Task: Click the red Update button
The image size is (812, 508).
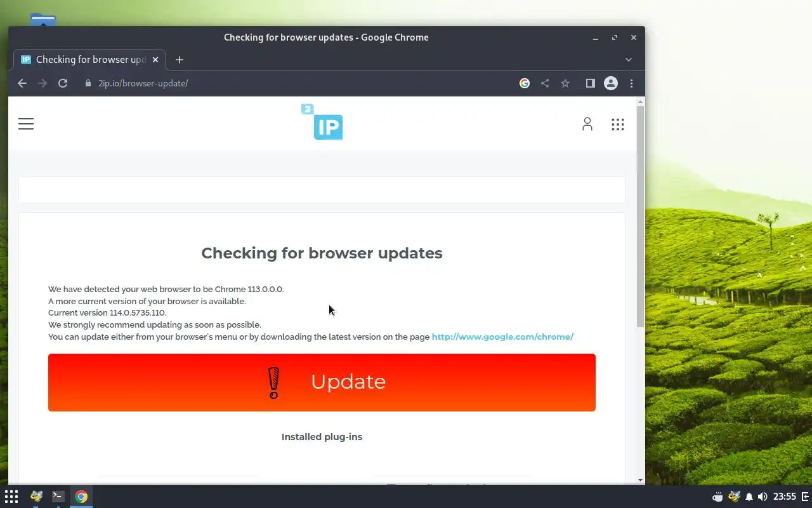Action: point(322,382)
